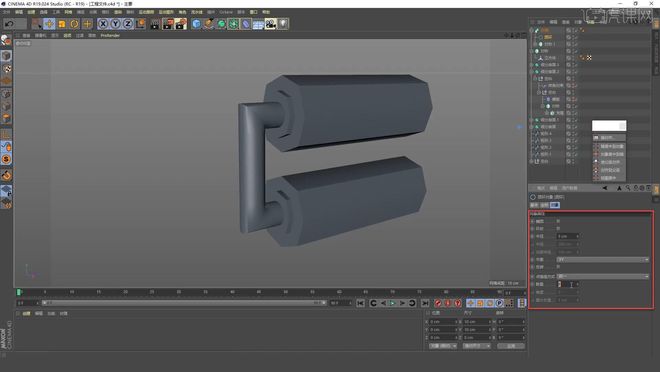Toggle the X axis lock
660x372 pixels.
tap(103, 24)
